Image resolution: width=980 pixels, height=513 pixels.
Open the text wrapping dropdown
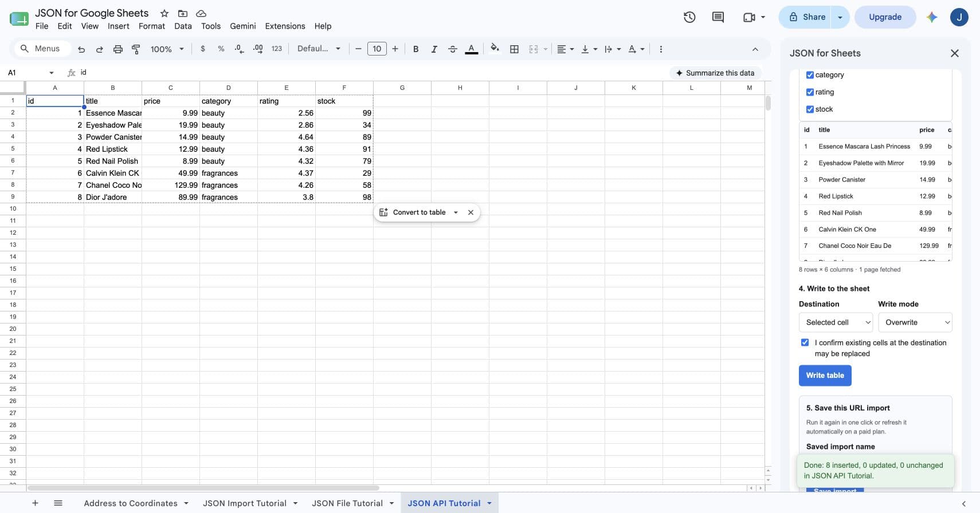pyautogui.click(x=613, y=49)
